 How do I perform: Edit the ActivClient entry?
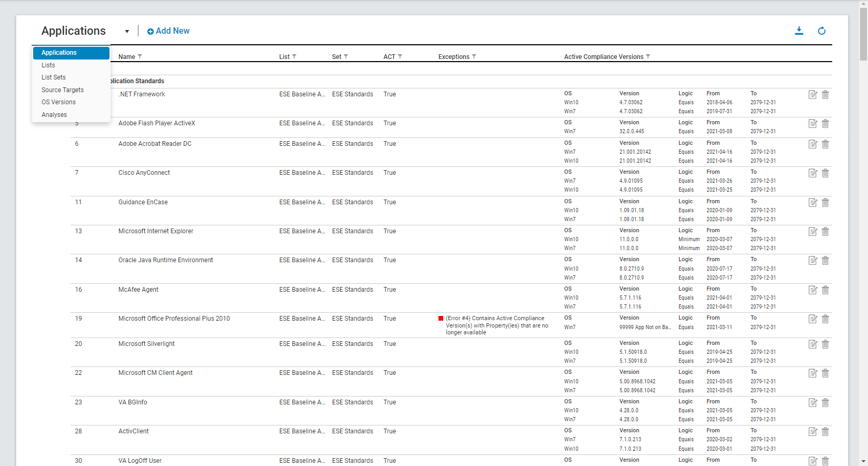pyautogui.click(x=813, y=432)
